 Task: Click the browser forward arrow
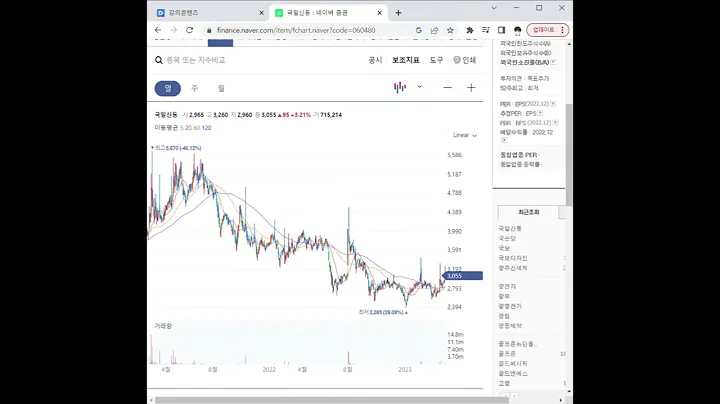tap(174, 30)
